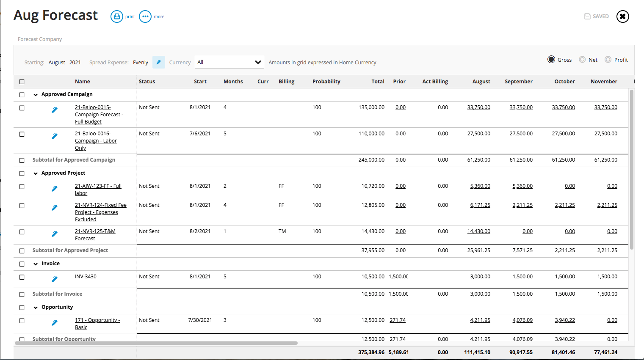Click August amount 14,430.00
The width and height of the screenshot is (644, 360).
(478, 231)
